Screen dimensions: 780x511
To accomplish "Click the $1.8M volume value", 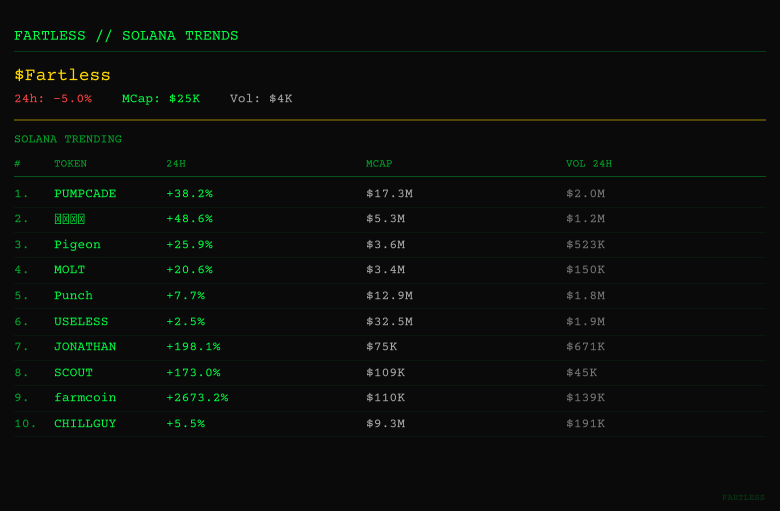I will click(585, 296).
